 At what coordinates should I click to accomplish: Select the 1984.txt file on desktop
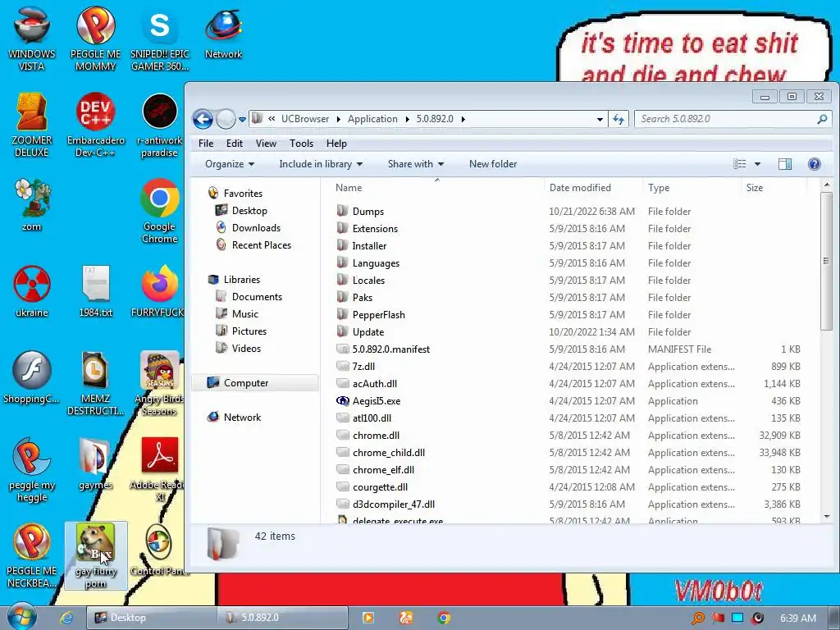95,291
